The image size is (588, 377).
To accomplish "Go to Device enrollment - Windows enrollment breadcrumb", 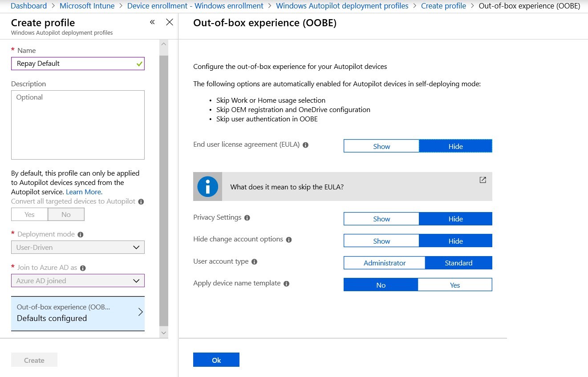I will pyautogui.click(x=195, y=6).
